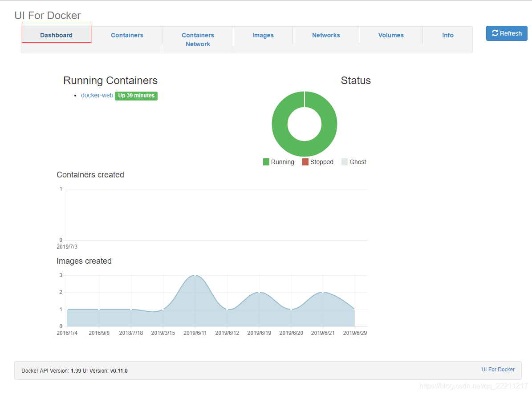
Task: Click the UI For Docker footer link
Action: click(498, 370)
